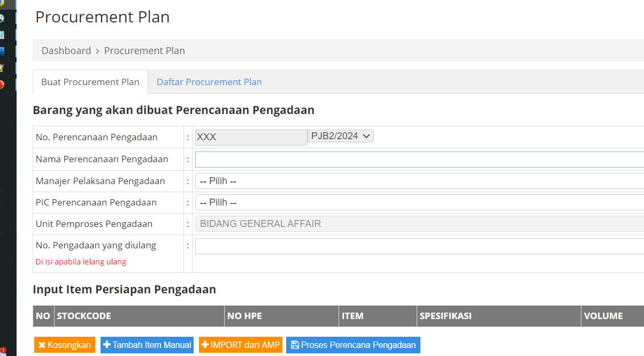Click the red-orange app taskbar icon
The image size is (644, 356).
pyautogui.click(x=2, y=85)
